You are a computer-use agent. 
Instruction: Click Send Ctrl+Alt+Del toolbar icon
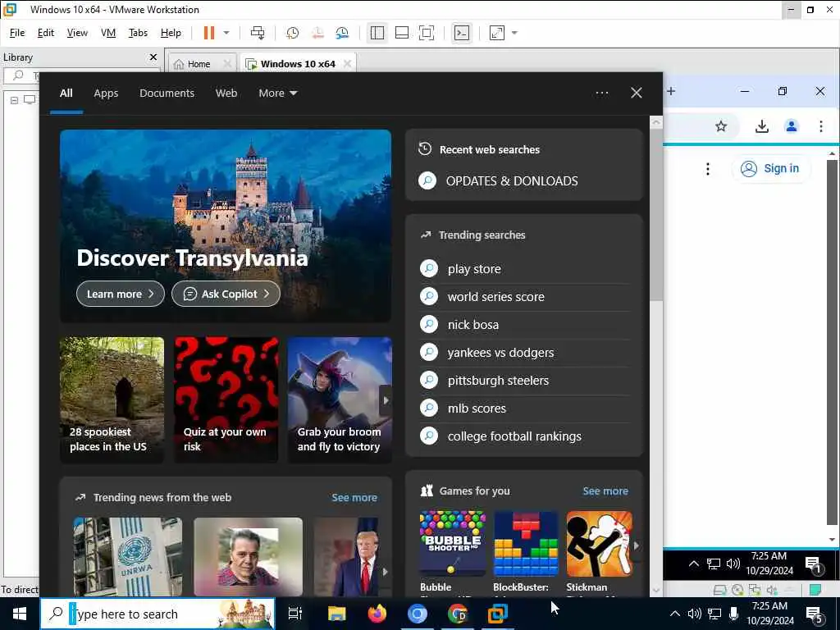[258, 33]
